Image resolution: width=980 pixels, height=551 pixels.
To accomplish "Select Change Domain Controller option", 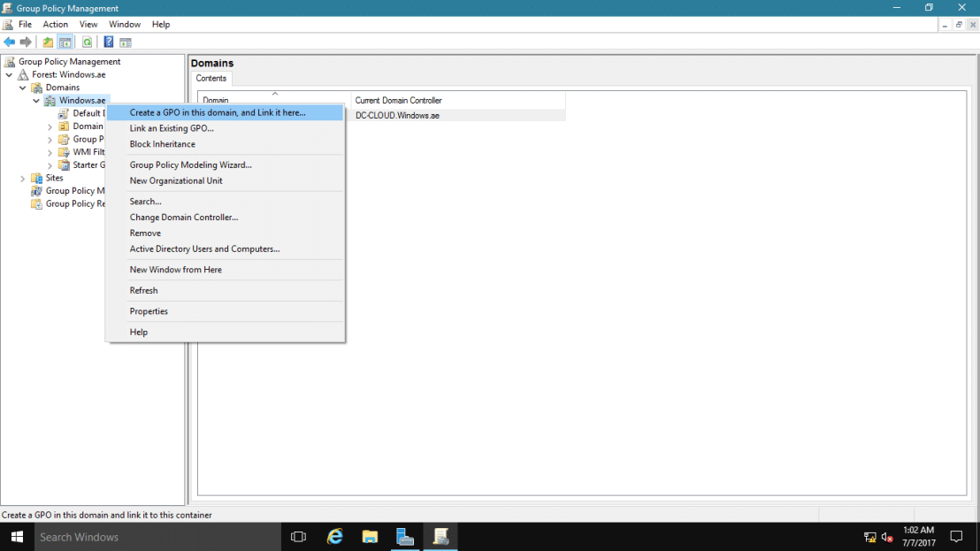I will (225, 217).
